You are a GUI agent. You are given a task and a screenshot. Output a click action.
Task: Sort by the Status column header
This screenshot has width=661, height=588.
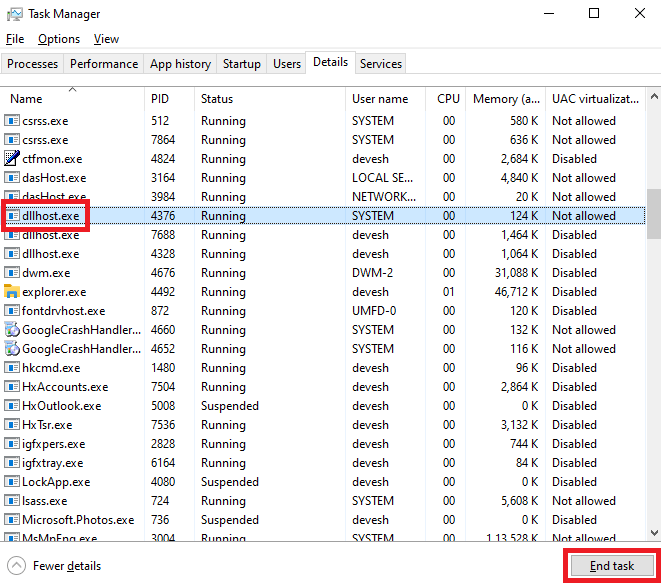pyautogui.click(x=270, y=99)
